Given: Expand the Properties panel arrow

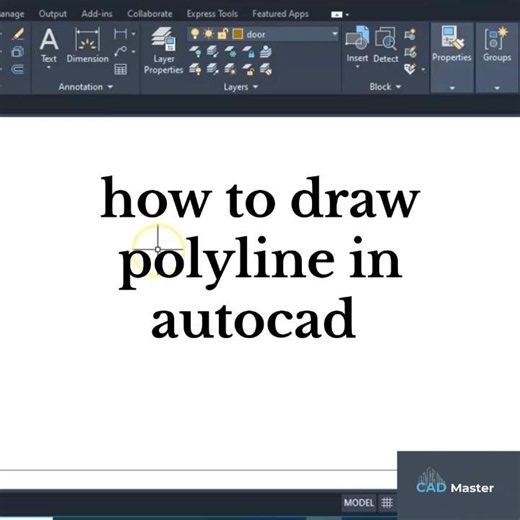Looking at the screenshot, I should [x=452, y=88].
